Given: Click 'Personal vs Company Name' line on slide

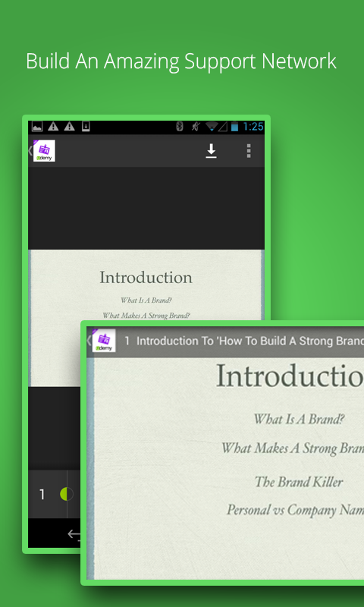Looking at the screenshot, I should 295,510.
